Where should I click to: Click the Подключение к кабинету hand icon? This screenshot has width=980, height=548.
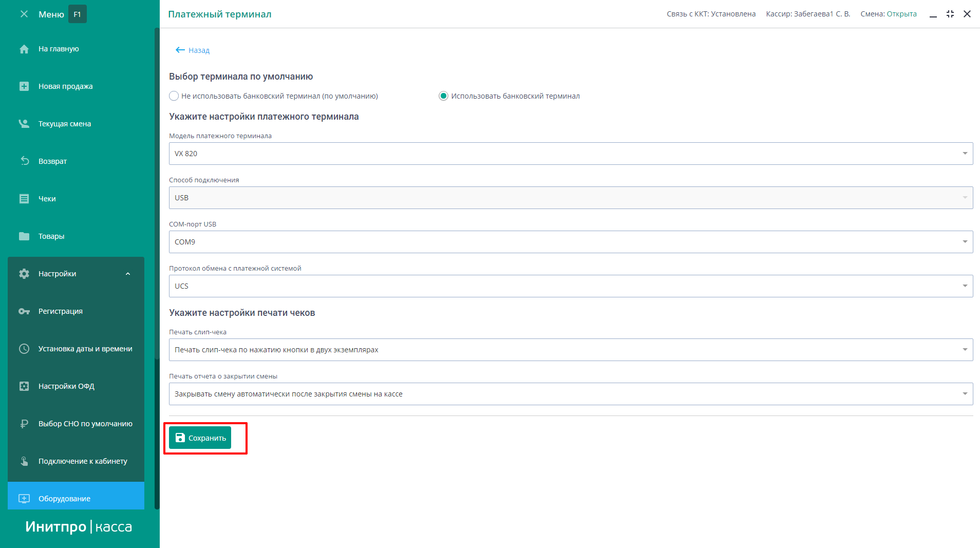point(24,461)
